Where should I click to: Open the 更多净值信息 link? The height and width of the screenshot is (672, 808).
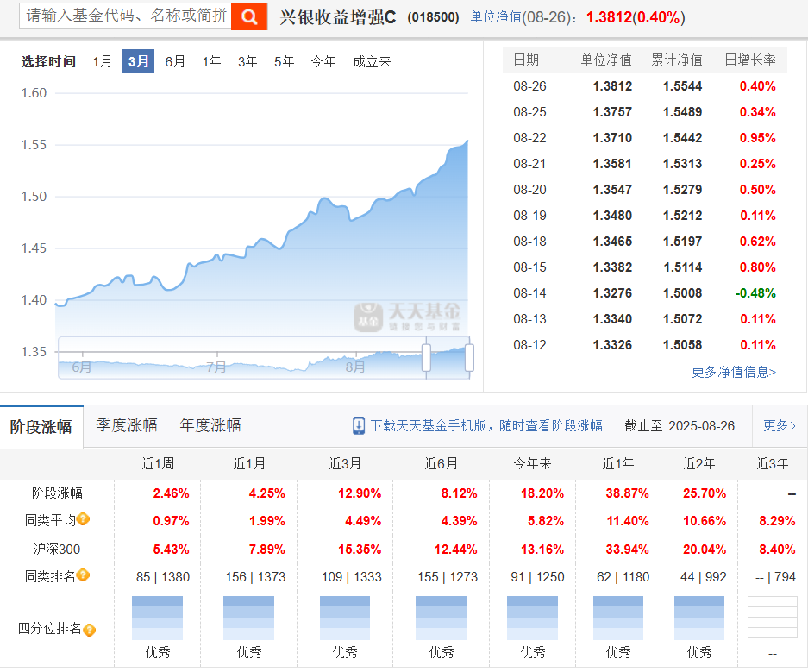[x=733, y=372]
